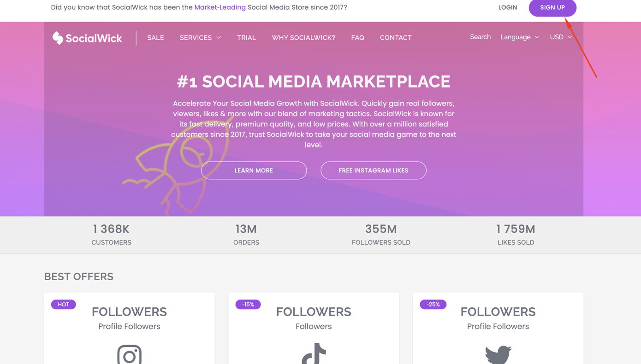Click the FREE INSTAGRAM LIKES button
This screenshot has height=364, width=641.
(374, 170)
